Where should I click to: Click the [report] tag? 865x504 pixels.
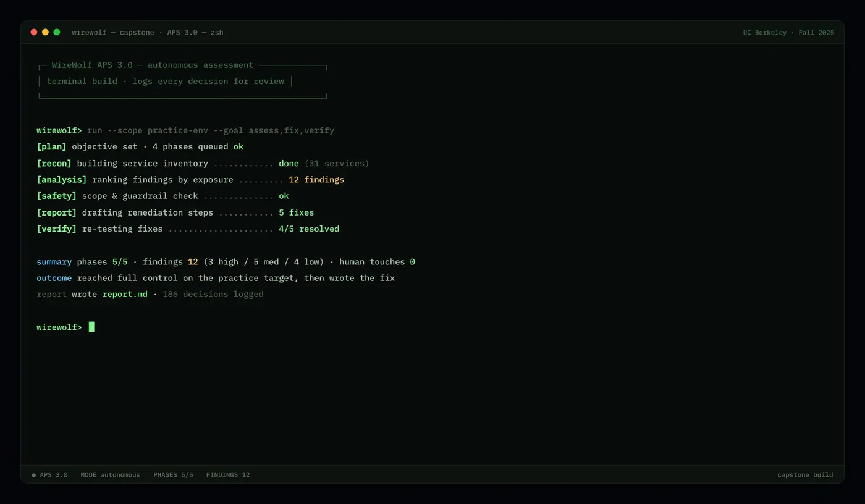57,212
